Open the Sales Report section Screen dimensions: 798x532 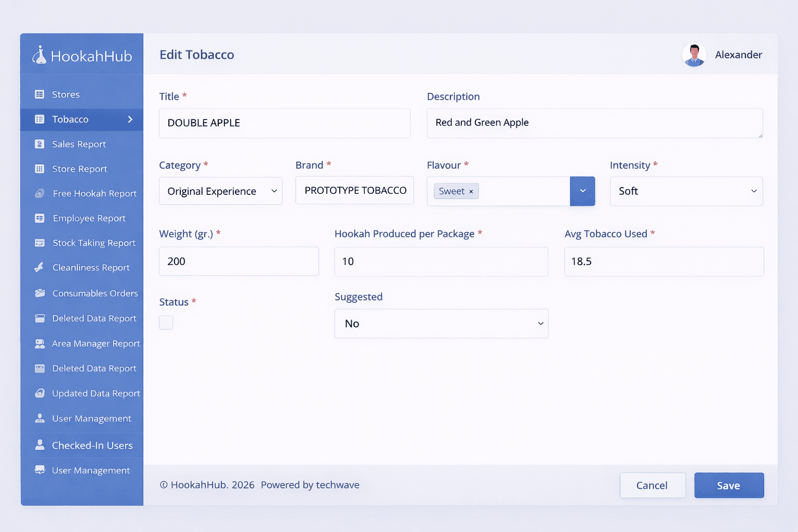tap(78, 144)
